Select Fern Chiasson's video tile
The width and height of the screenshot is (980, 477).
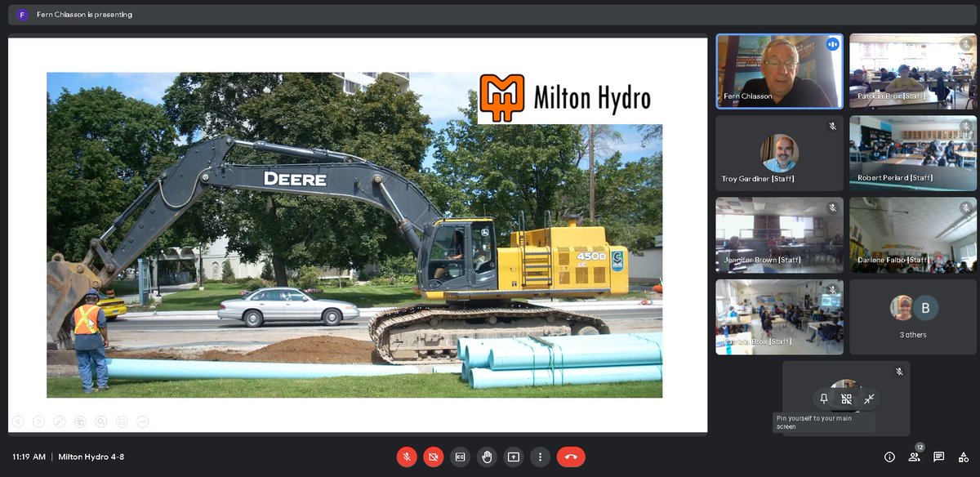tap(780, 71)
